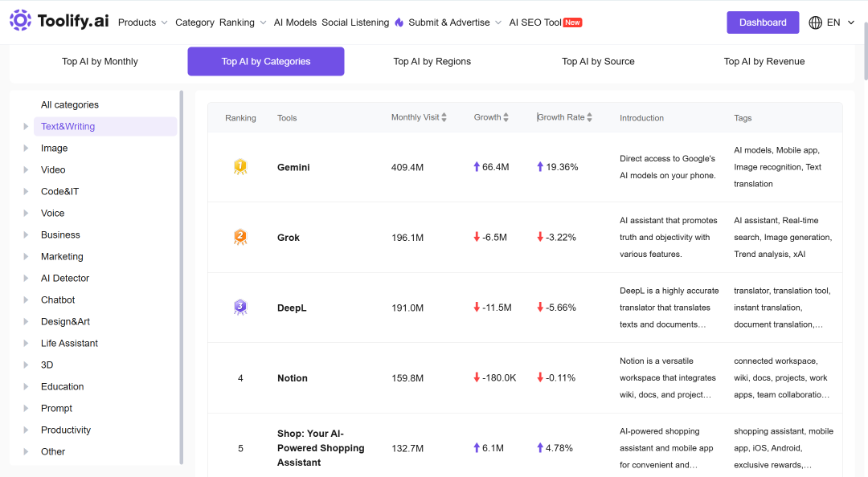Image resolution: width=868 pixels, height=477 pixels.
Task: Switch to Top AI by Revenue tab
Action: coord(764,61)
